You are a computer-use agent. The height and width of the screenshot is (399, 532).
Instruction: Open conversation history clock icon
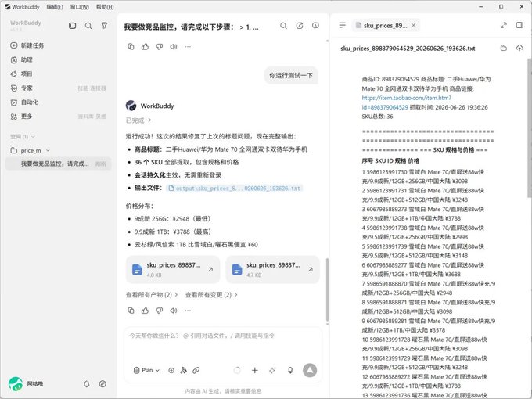pyautogui.click(x=315, y=26)
